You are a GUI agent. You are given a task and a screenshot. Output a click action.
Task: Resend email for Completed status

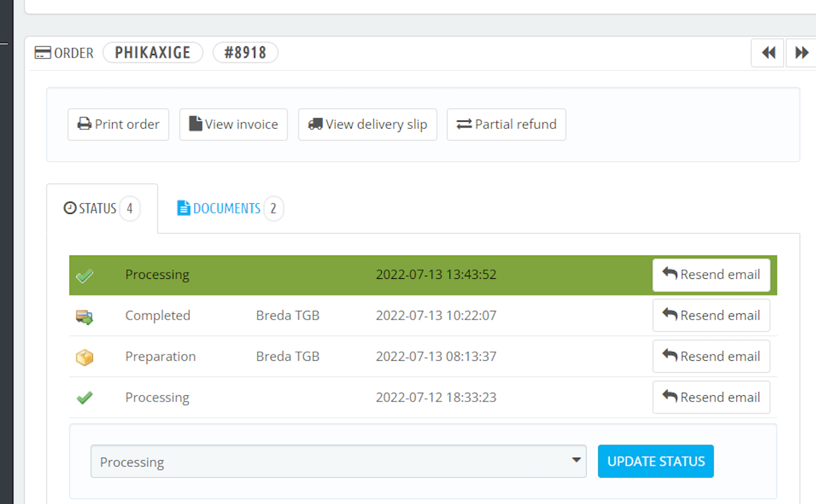point(711,315)
